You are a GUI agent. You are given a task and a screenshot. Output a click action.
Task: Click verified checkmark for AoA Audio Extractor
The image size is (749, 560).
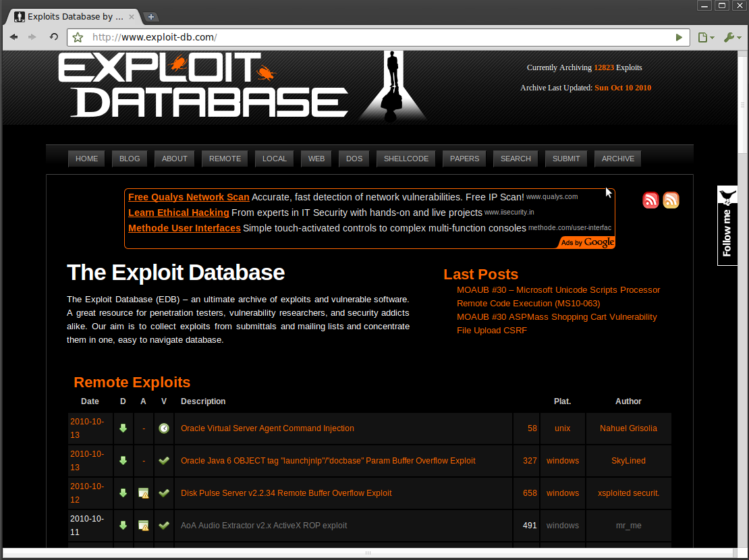(164, 525)
